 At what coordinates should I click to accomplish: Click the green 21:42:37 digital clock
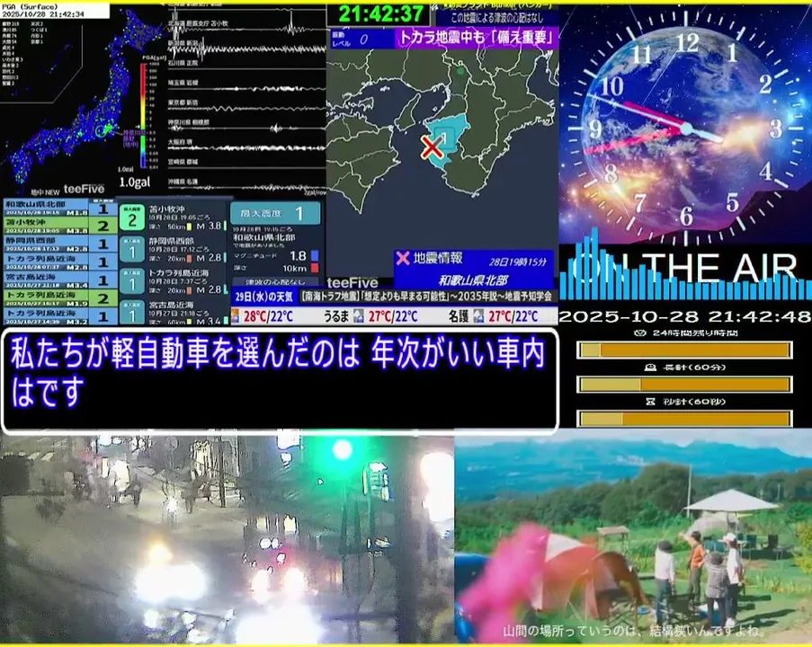pyautogui.click(x=380, y=14)
